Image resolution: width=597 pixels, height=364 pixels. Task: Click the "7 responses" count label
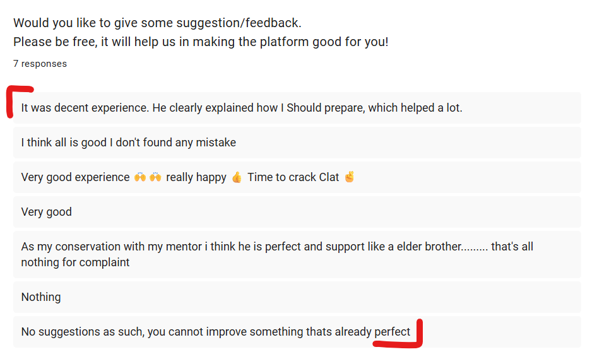pos(40,64)
